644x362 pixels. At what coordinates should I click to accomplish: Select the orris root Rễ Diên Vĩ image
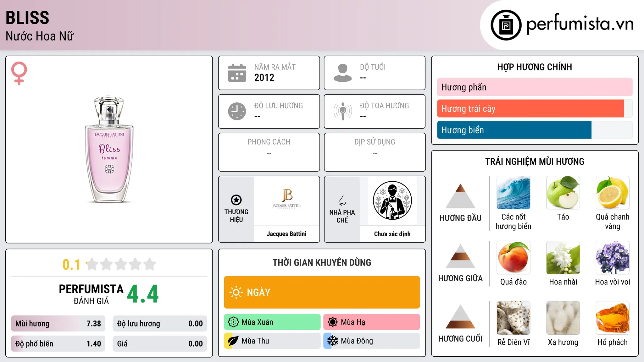(514, 318)
